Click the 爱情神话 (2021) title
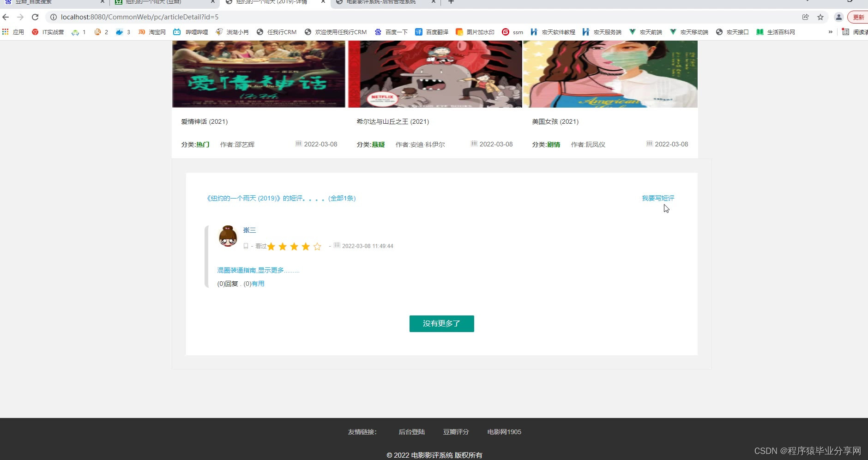 [x=205, y=121]
